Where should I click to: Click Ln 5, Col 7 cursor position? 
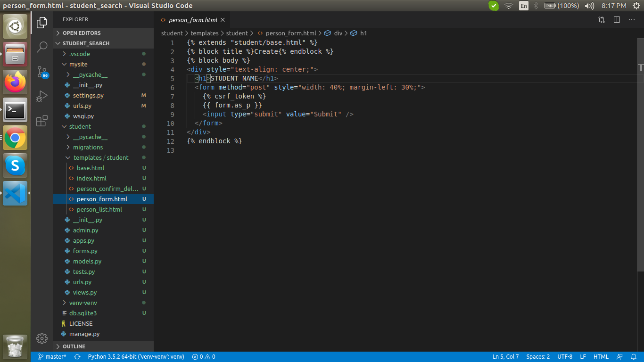tap(506, 357)
